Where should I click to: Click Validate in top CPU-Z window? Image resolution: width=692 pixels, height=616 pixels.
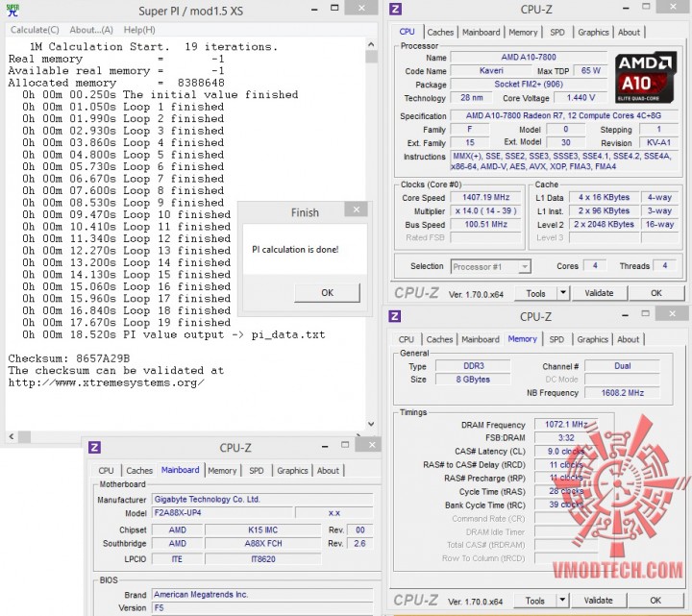click(599, 293)
